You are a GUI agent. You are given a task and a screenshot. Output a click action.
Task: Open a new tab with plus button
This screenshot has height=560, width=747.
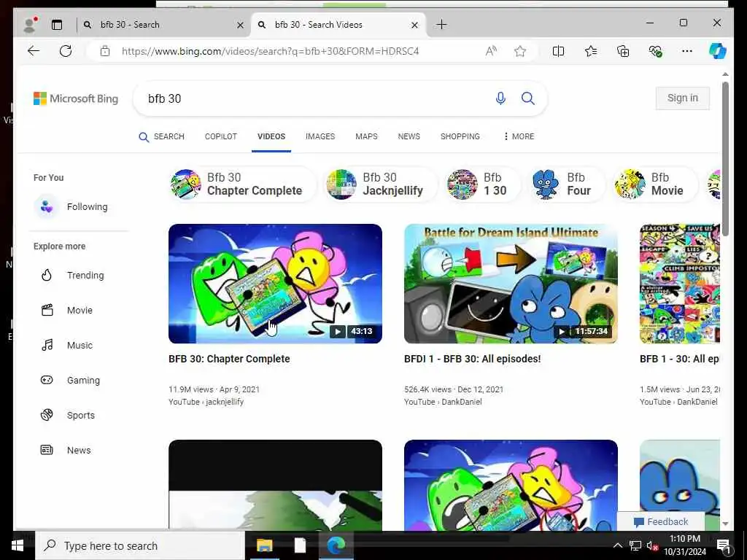[x=441, y=24]
